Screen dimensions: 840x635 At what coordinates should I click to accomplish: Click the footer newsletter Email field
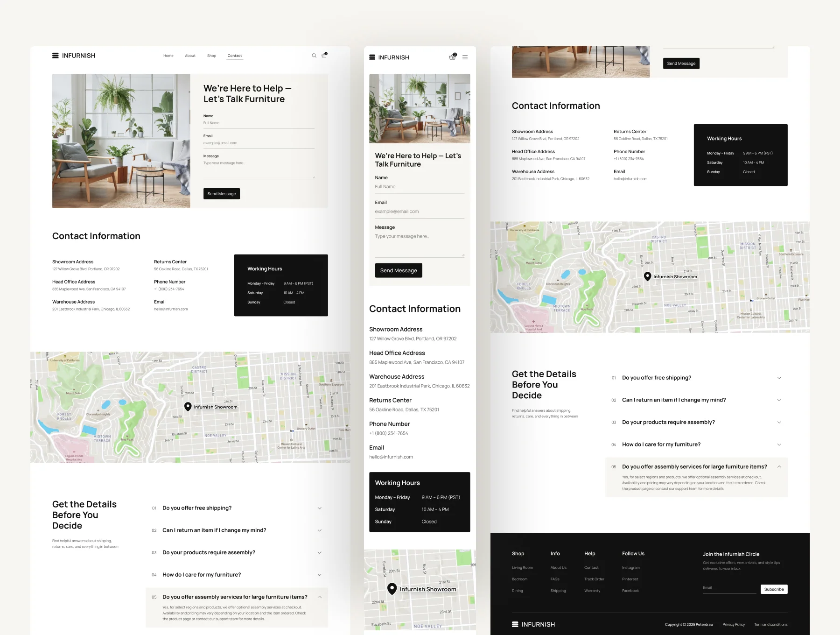[x=729, y=588]
